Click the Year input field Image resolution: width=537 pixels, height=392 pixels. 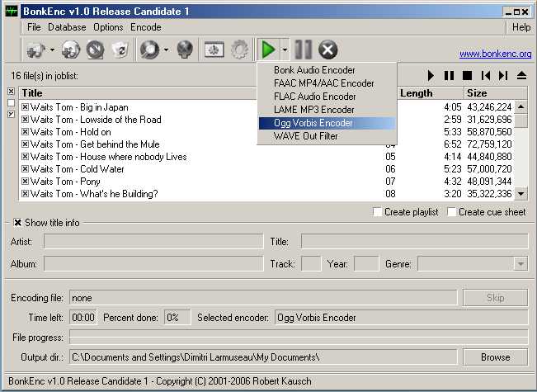(366, 264)
